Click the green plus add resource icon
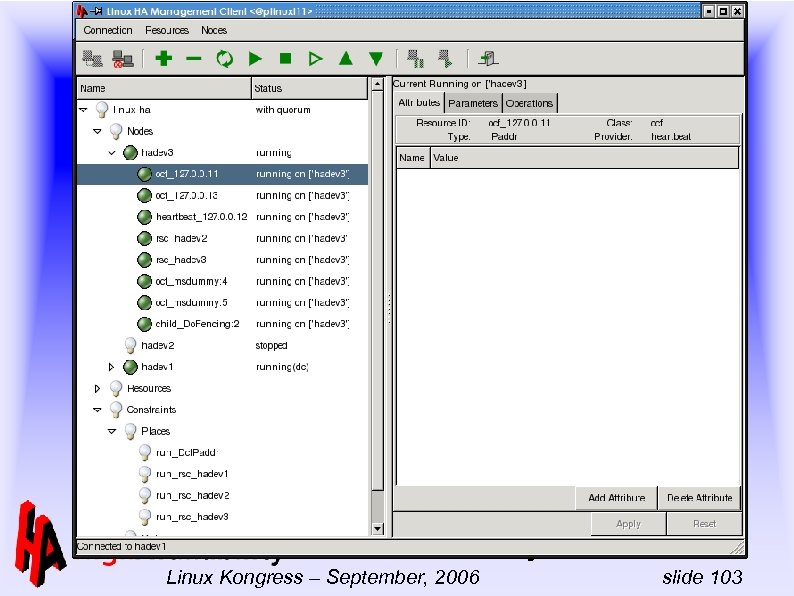 click(x=164, y=59)
